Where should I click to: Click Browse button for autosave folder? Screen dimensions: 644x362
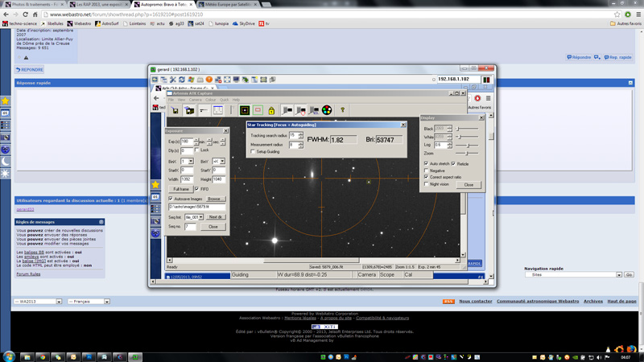214,198
